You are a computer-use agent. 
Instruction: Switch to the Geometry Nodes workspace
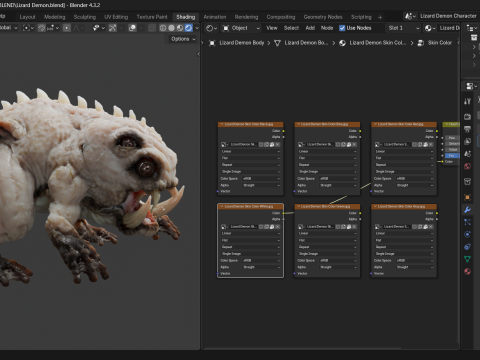pyautogui.click(x=323, y=17)
